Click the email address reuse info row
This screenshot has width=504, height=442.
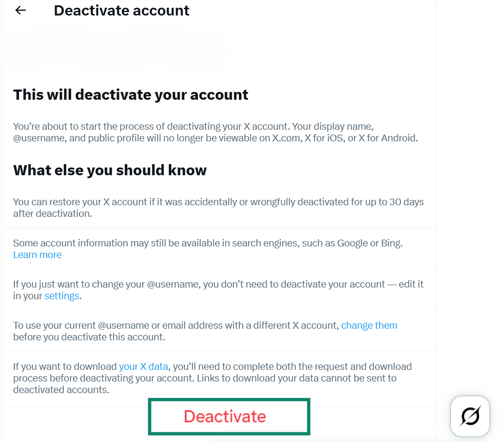point(218,331)
